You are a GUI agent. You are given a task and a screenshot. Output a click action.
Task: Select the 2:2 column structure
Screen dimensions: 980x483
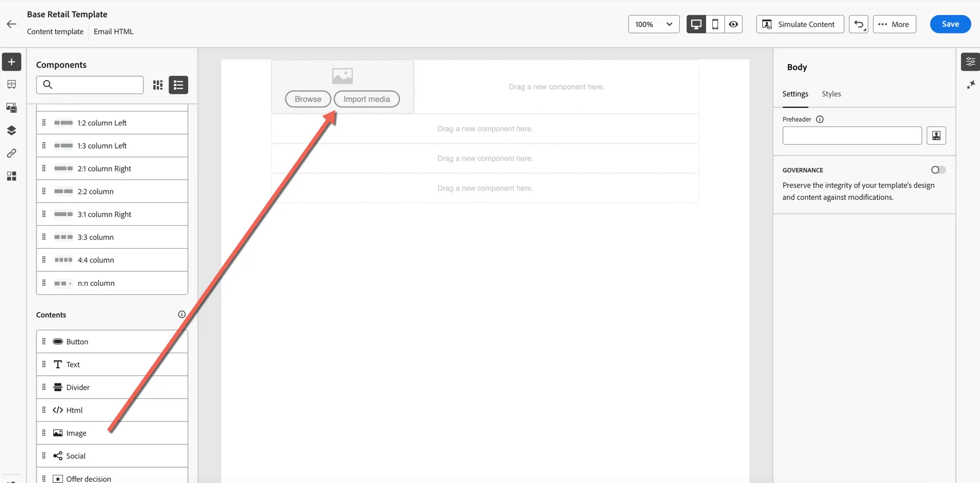pyautogui.click(x=112, y=191)
